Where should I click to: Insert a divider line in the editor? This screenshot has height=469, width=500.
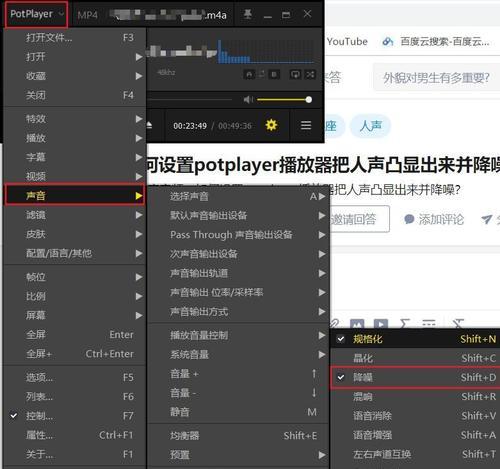429,323
